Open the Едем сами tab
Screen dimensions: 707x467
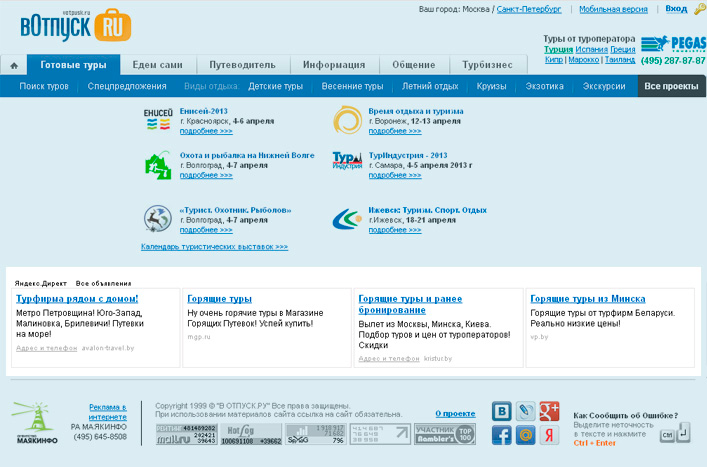pos(157,65)
